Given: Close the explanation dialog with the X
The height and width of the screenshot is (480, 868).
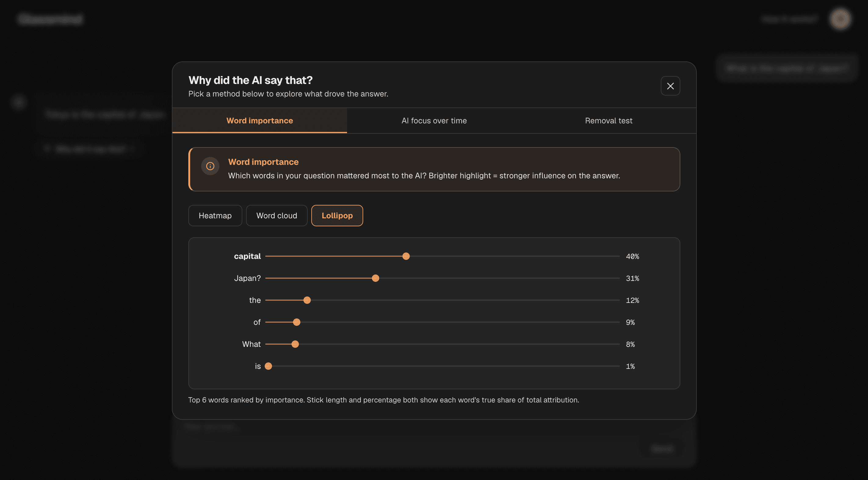Looking at the screenshot, I should pos(670,86).
